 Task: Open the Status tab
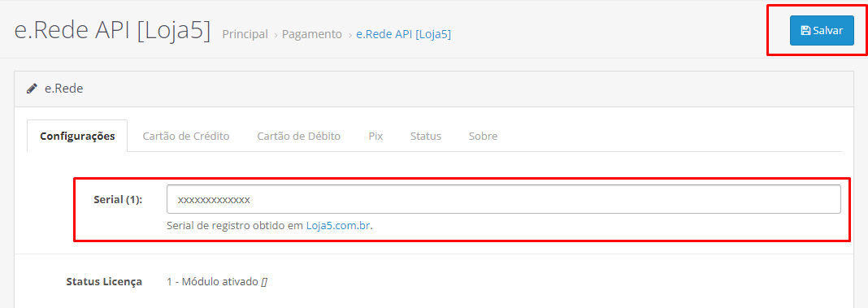click(426, 136)
